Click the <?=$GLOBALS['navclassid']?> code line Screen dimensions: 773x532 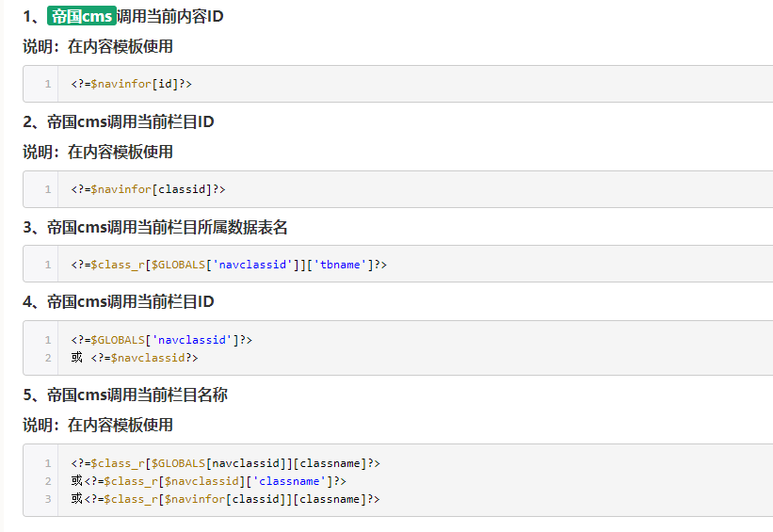[x=161, y=340]
